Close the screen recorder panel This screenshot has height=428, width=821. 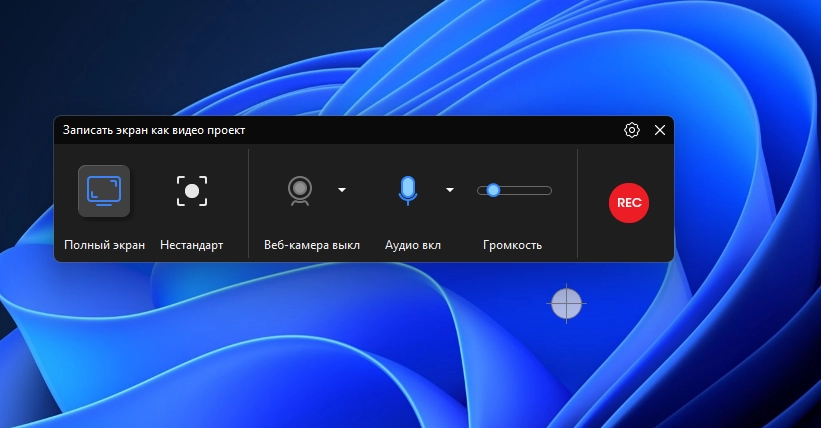click(x=660, y=130)
